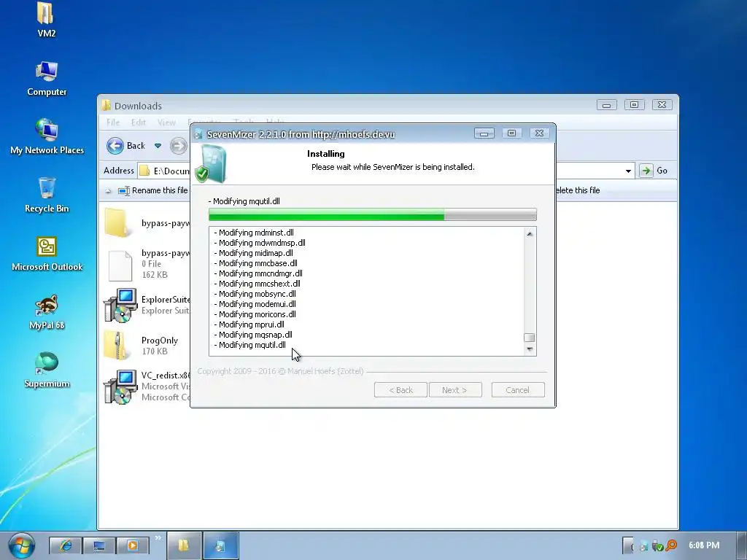Click the install log scrollbar thumb
747x560 pixels.
tap(530, 338)
